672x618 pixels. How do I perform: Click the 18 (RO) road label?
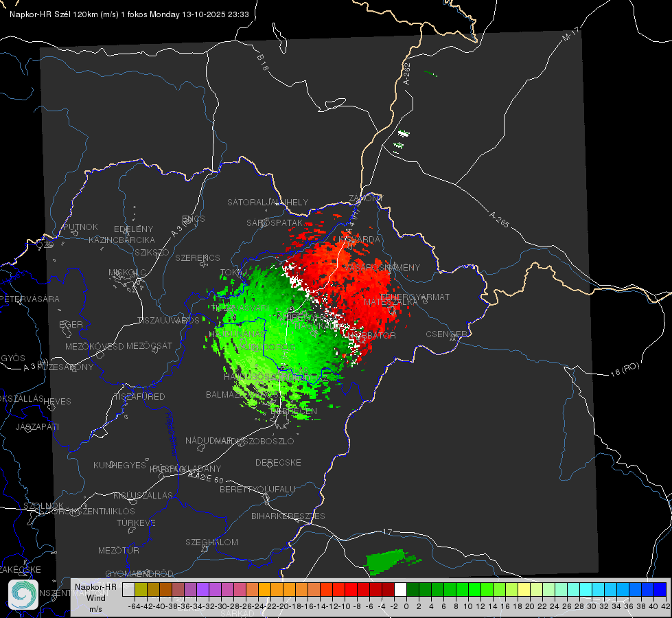tap(625, 369)
